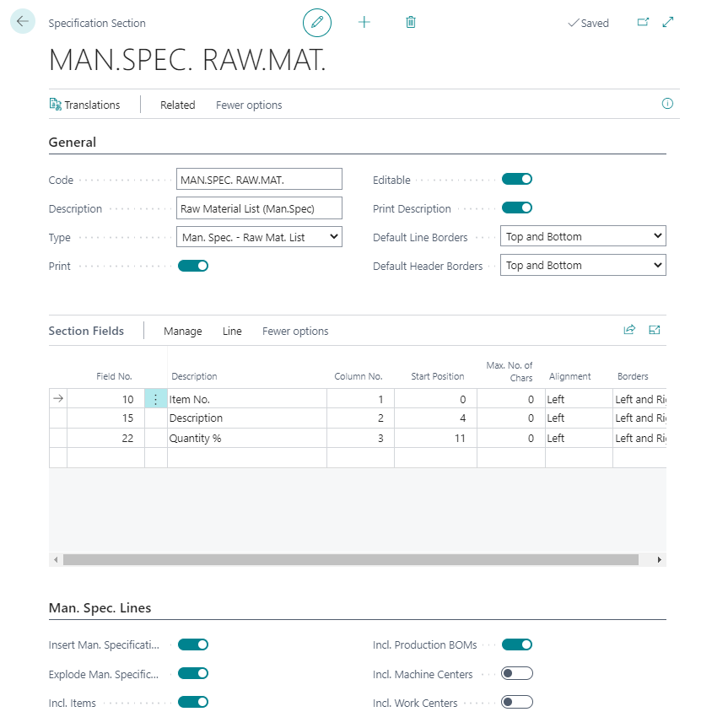Open the info factbox icon
Viewport: 728px width, 728px height.
667,104
